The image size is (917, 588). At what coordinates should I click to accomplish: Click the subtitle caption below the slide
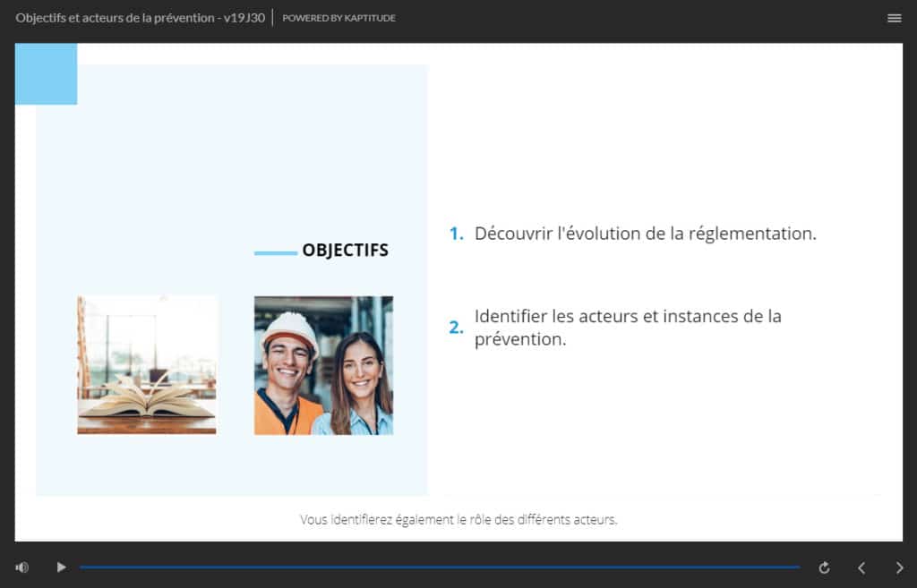[x=458, y=519]
